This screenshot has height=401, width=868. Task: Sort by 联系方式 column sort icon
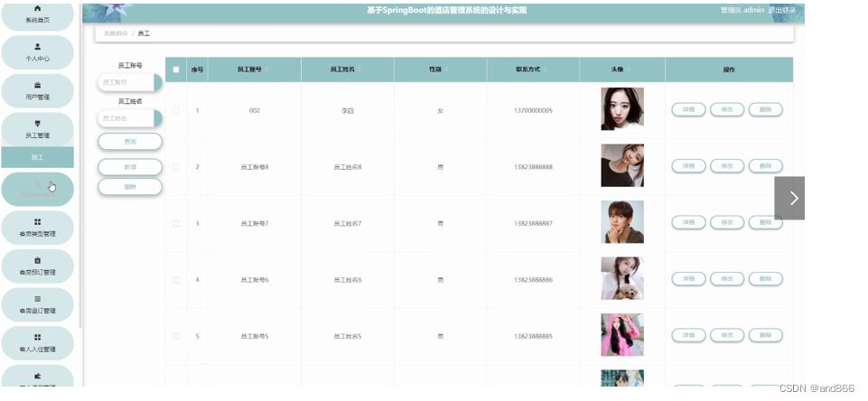click(546, 70)
